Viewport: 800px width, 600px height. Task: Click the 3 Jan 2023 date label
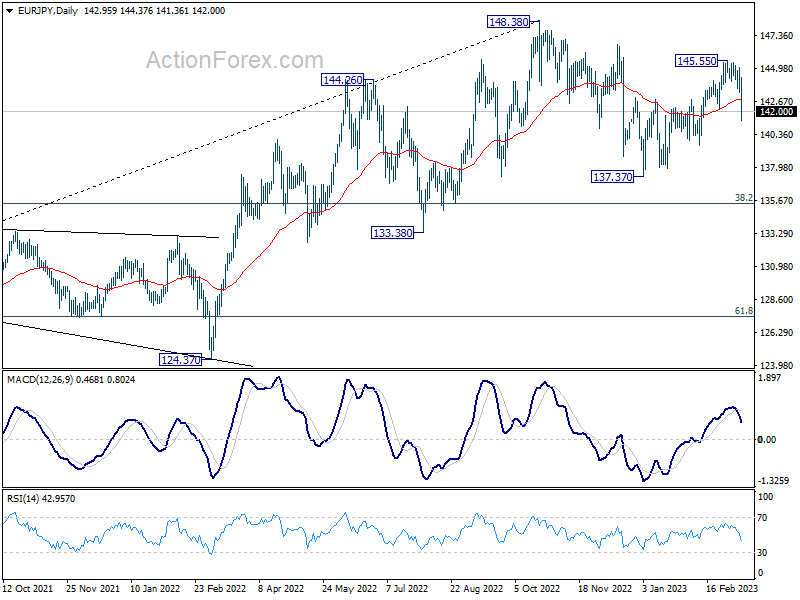point(664,588)
